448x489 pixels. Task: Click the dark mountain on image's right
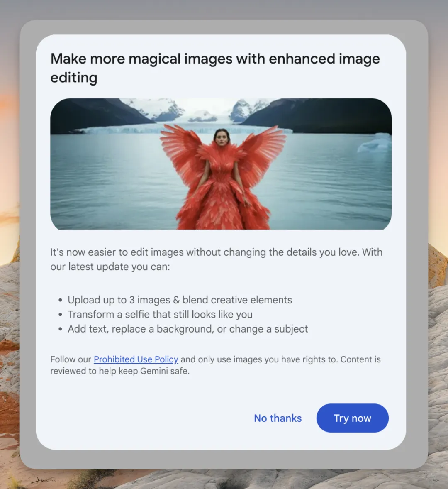[332, 114]
